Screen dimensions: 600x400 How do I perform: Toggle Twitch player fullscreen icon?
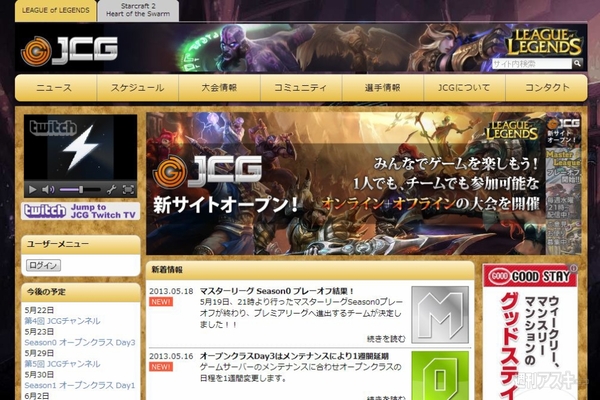point(128,189)
